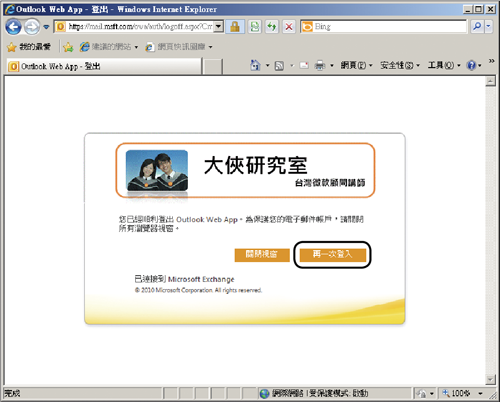
Task: Click the Read Mail icon
Action: [304, 66]
